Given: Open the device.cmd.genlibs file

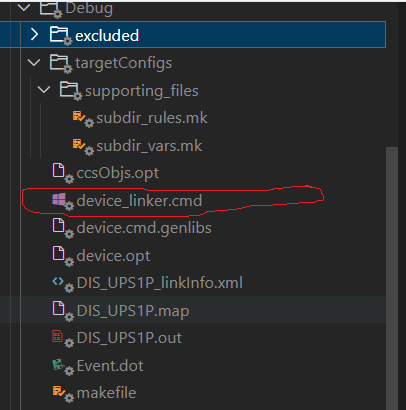Looking at the screenshot, I should click(x=144, y=229).
